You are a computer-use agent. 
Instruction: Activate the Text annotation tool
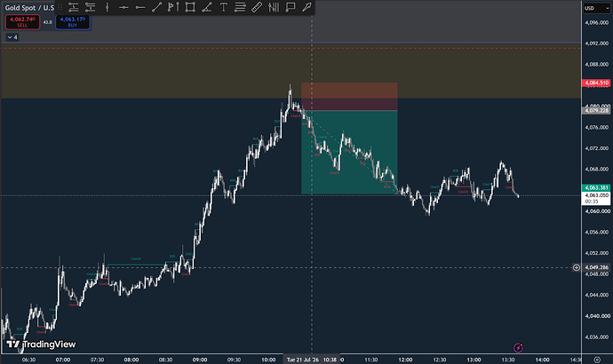coord(223,7)
